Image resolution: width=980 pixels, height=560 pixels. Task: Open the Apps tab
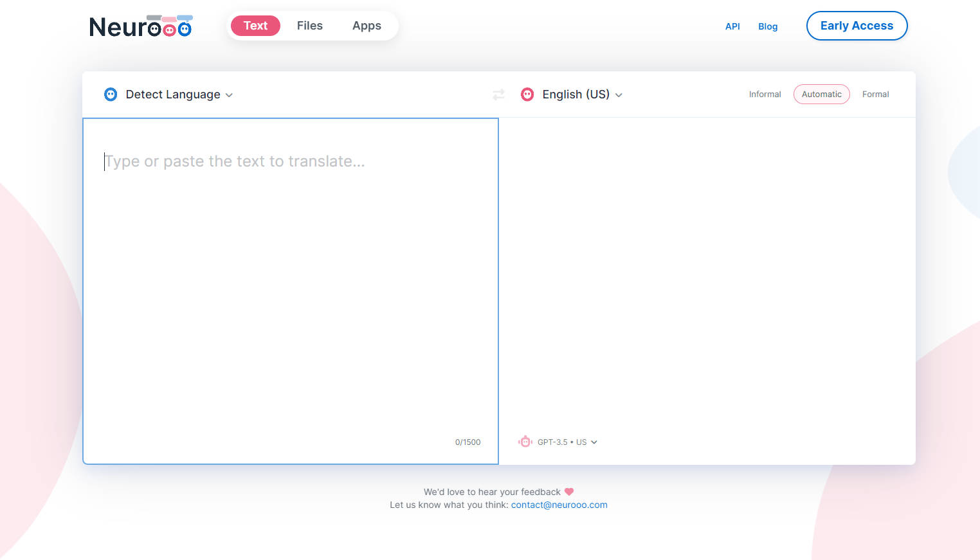click(367, 26)
